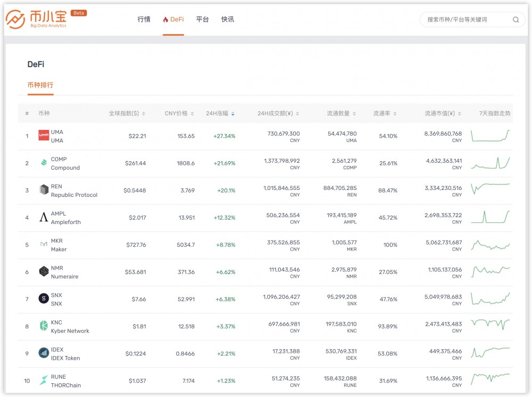
Task: Click the SNX coin icon
Action: [x=44, y=299]
